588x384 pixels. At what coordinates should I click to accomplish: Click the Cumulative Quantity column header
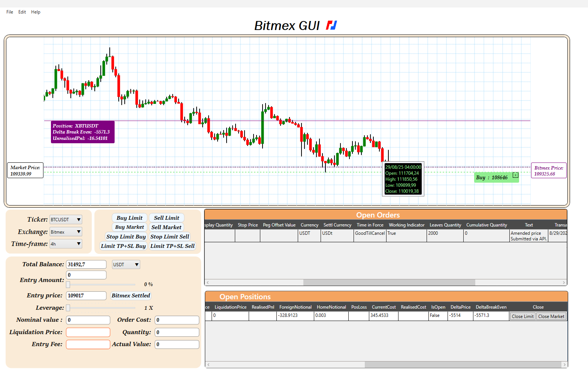(x=487, y=225)
